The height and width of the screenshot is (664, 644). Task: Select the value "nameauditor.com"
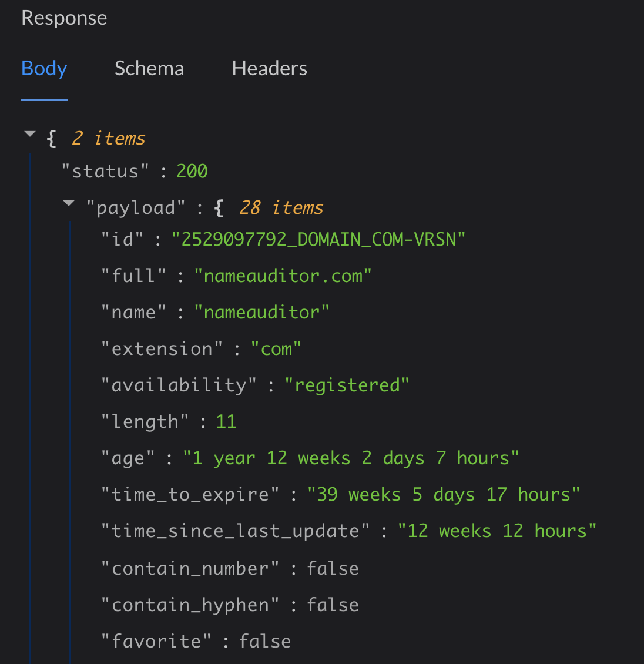[283, 276]
